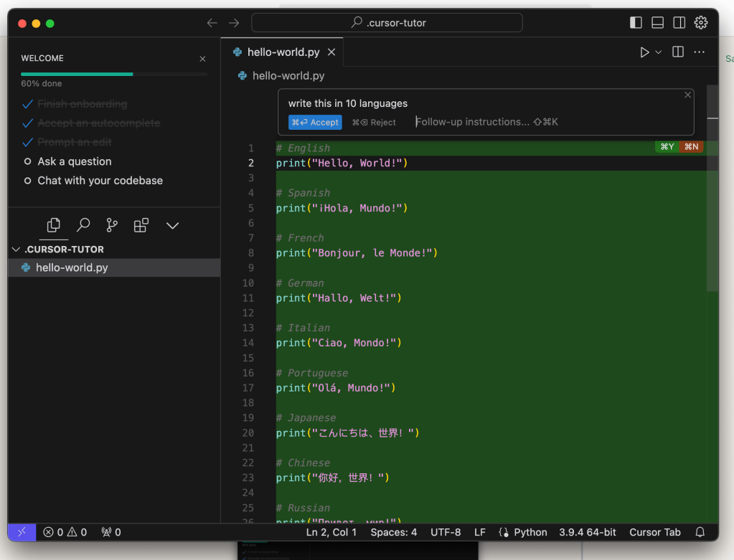Click the ports forwarded indicator
Viewport: 734px width, 560px height.
[x=111, y=532]
